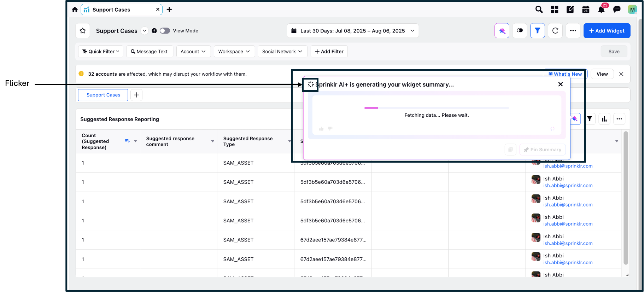Open the widget filter funnel icon

pyautogui.click(x=590, y=119)
